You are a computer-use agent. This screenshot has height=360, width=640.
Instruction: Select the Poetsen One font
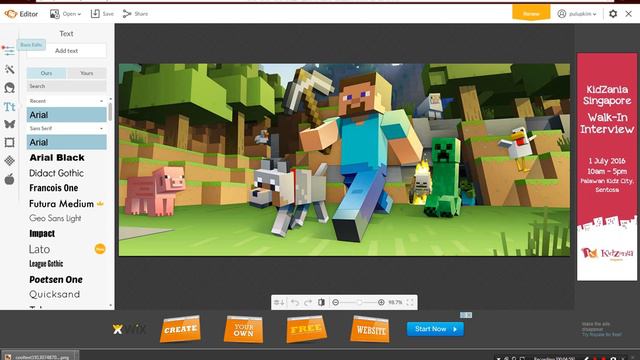pos(56,280)
